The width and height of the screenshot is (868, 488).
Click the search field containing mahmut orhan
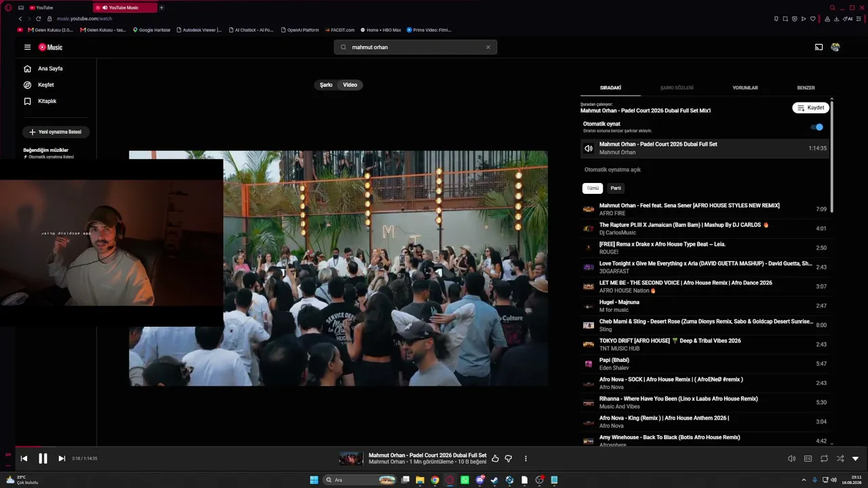coord(415,47)
